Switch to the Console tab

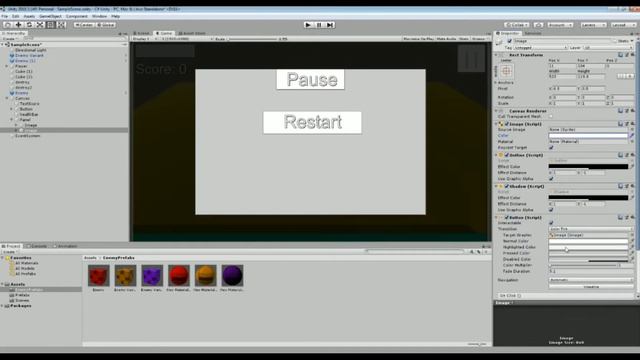point(37,246)
